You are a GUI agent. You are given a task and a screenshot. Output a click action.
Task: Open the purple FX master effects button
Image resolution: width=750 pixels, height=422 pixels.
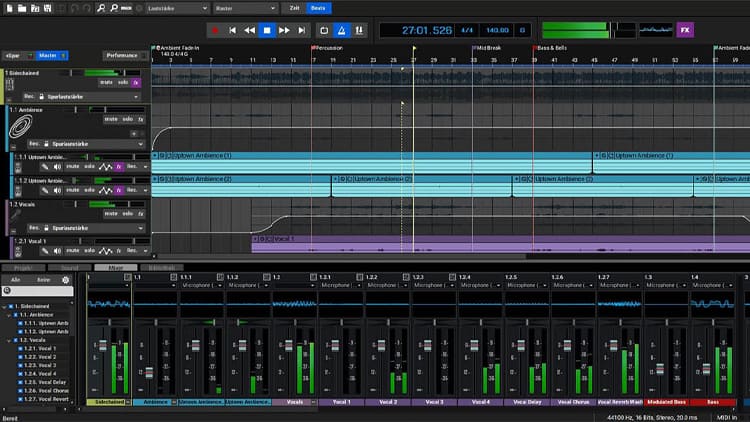tap(685, 30)
